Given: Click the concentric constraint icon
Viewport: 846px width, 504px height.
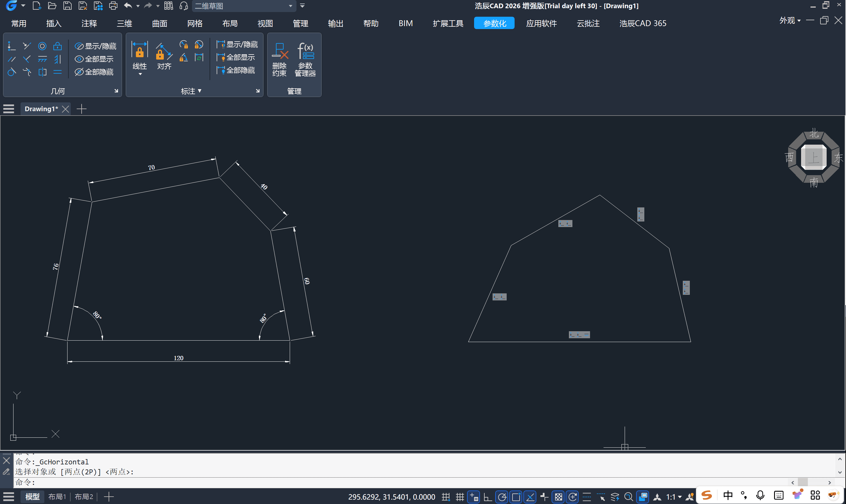Looking at the screenshot, I should 42,46.
